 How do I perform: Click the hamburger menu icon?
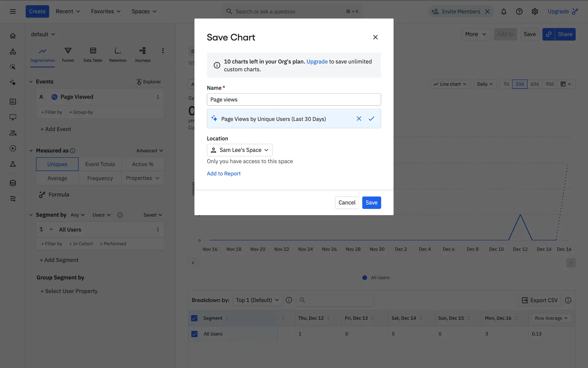tap(13, 12)
